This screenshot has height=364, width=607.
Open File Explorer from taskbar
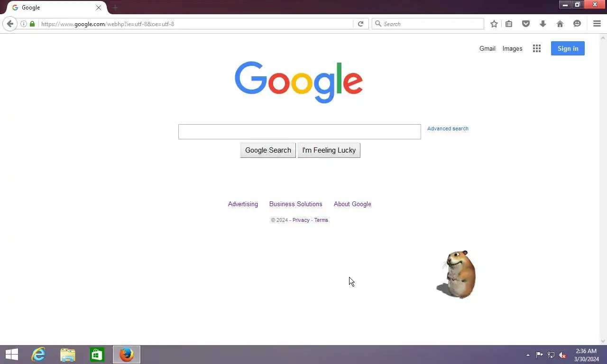coord(68,355)
